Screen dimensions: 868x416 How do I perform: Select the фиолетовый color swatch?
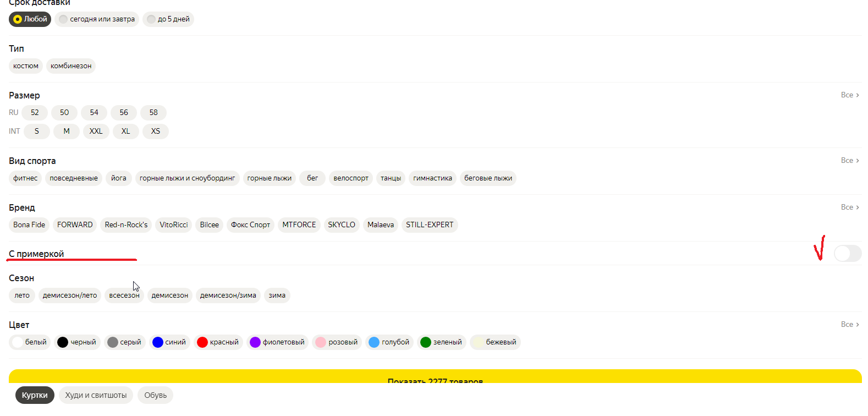pos(278,342)
